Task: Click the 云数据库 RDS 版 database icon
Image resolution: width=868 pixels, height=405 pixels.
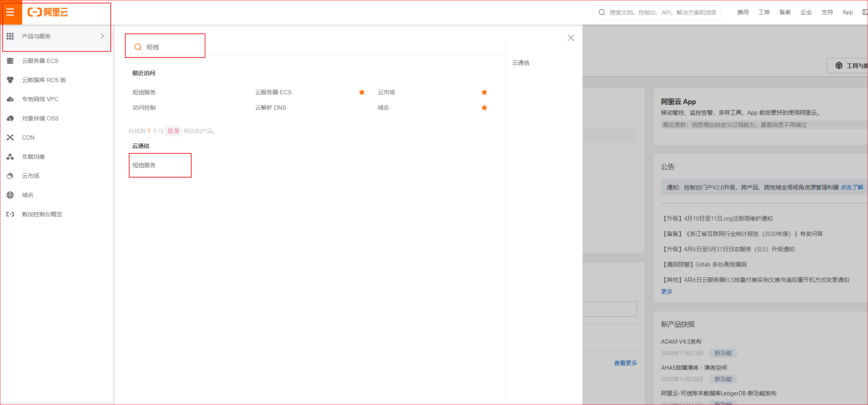Action: click(10, 80)
